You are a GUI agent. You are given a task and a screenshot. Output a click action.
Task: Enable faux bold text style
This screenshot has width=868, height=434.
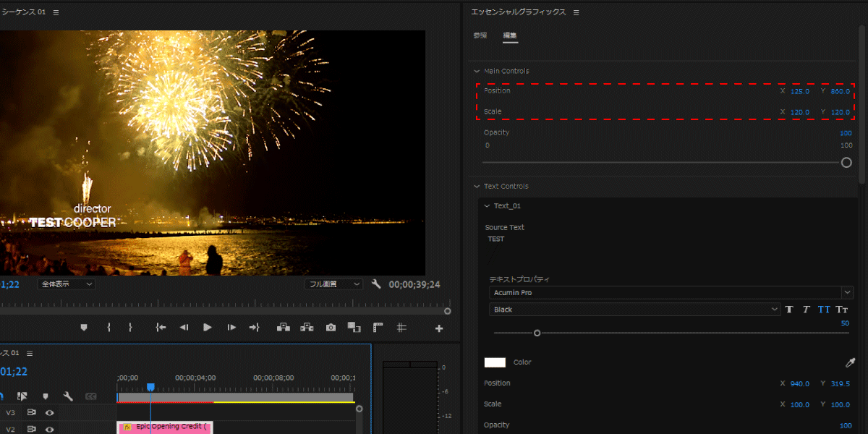coord(789,310)
